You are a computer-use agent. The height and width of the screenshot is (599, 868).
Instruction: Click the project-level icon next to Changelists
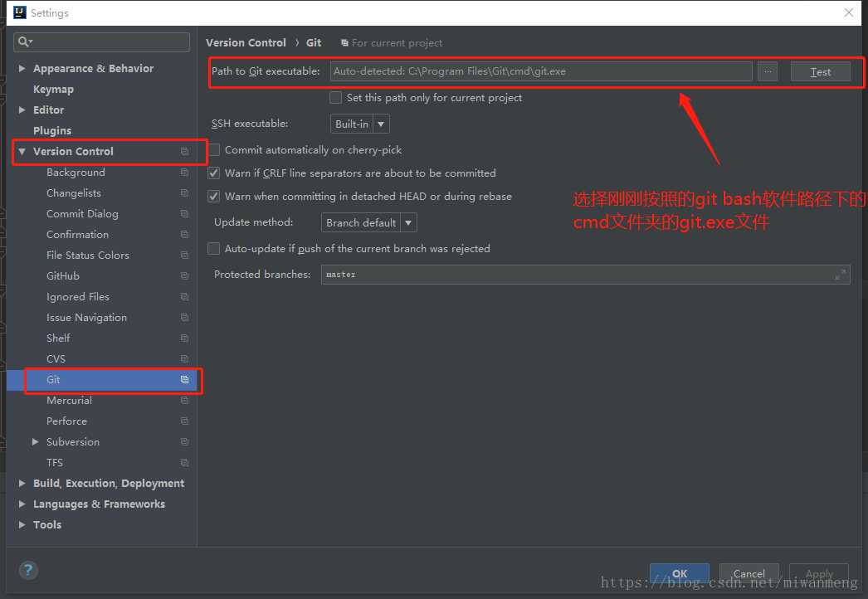tap(184, 193)
